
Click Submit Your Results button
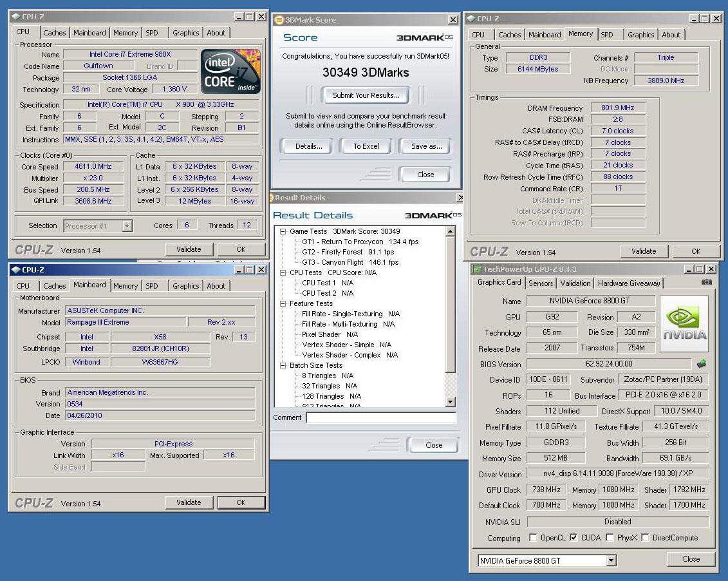click(x=366, y=95)
